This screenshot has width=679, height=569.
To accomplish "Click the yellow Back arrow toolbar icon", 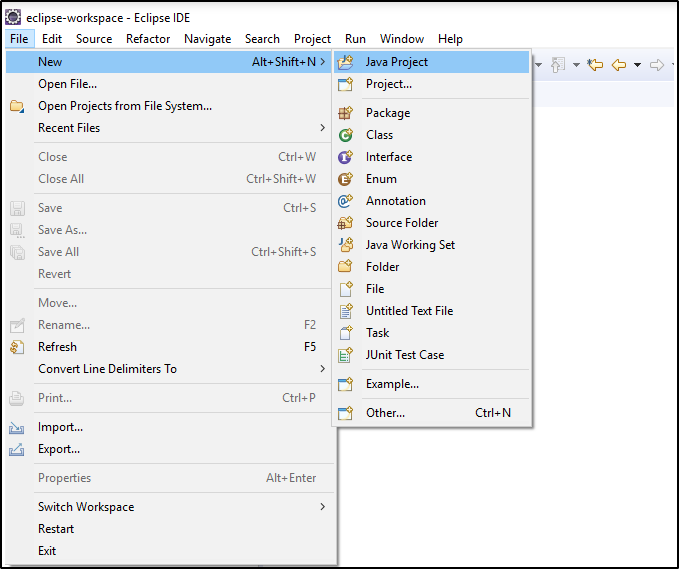I will [x=619, y=65].
